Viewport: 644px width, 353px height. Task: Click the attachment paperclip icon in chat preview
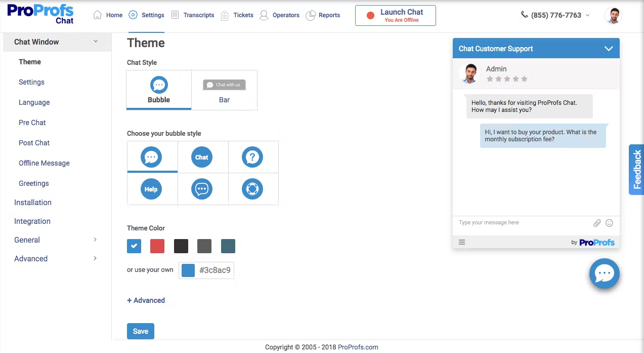(x=597, y=223)
